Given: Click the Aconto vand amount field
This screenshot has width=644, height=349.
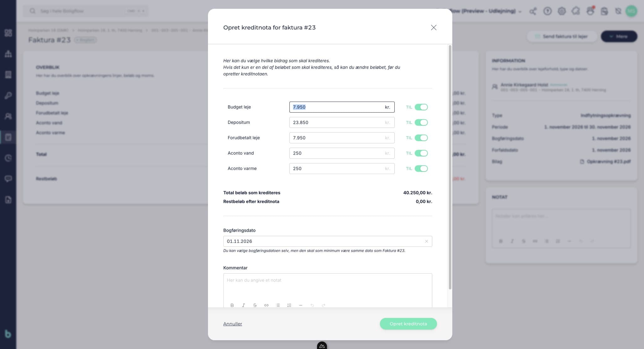Looking at the screenshot, I should (342, 153).
